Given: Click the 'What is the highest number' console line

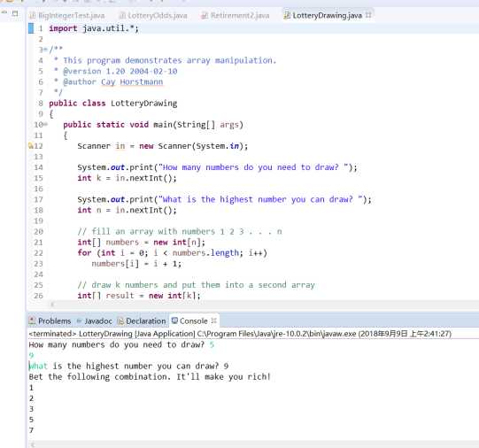Looking at the screenshot, I should [x=128, y=367].
